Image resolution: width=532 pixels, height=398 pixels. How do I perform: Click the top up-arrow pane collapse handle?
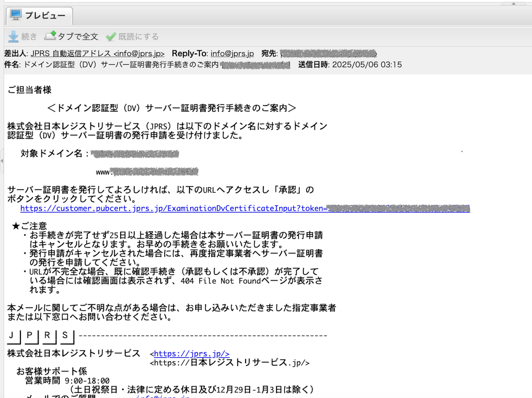(513, 4)
